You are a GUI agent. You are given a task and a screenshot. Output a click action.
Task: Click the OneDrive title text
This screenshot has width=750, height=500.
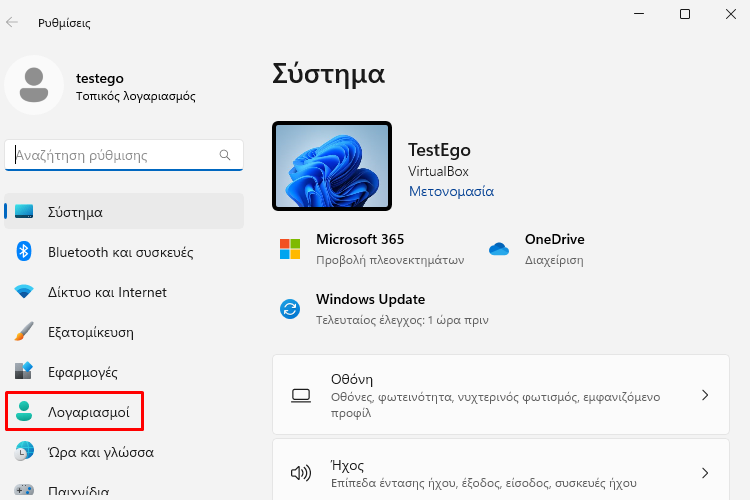coord(554,239)
